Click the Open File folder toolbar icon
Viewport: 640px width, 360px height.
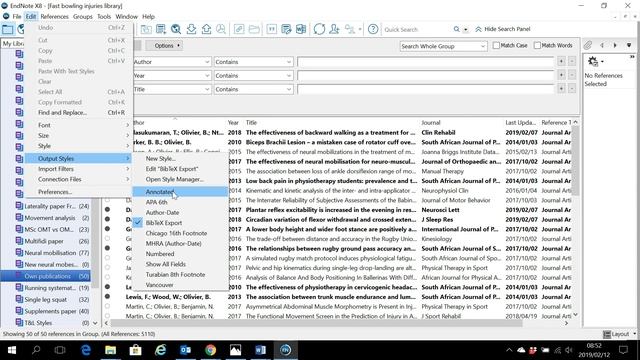tap(254, 29)
